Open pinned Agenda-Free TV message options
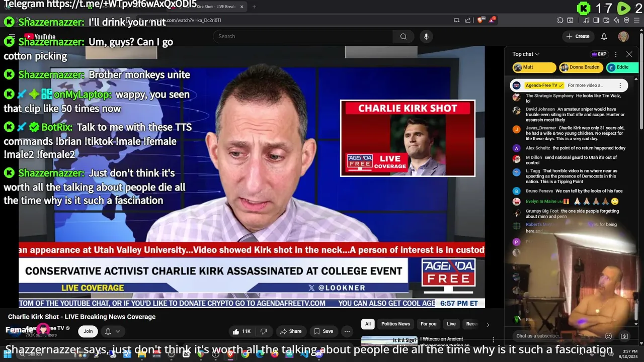 (620, 85)
